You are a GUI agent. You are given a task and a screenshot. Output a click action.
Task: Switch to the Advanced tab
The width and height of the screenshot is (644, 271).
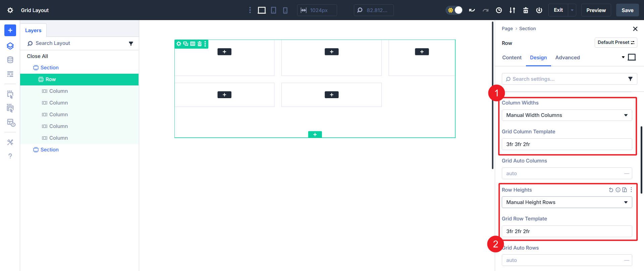tap(567, 58)
